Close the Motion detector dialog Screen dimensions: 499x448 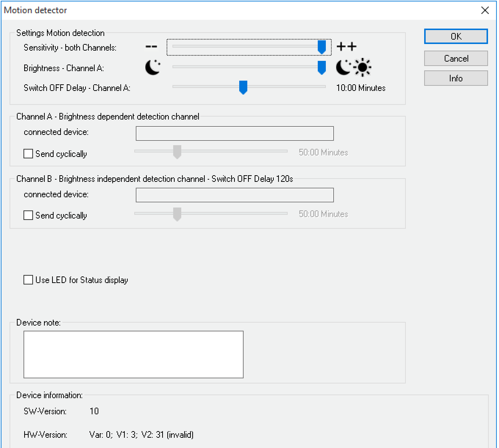(485, 10)
